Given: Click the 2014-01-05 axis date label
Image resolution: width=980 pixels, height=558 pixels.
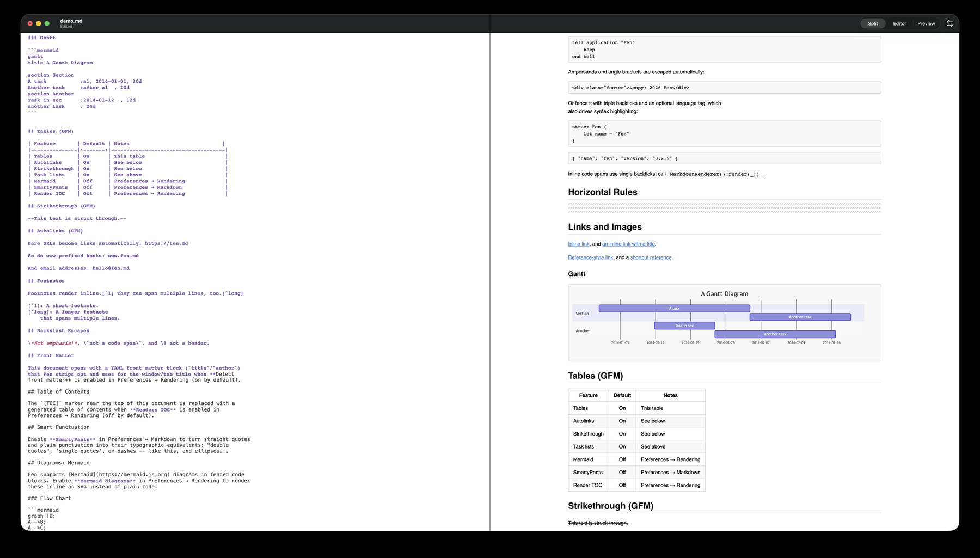Looking at the screenshot, I should coord(620,343).
